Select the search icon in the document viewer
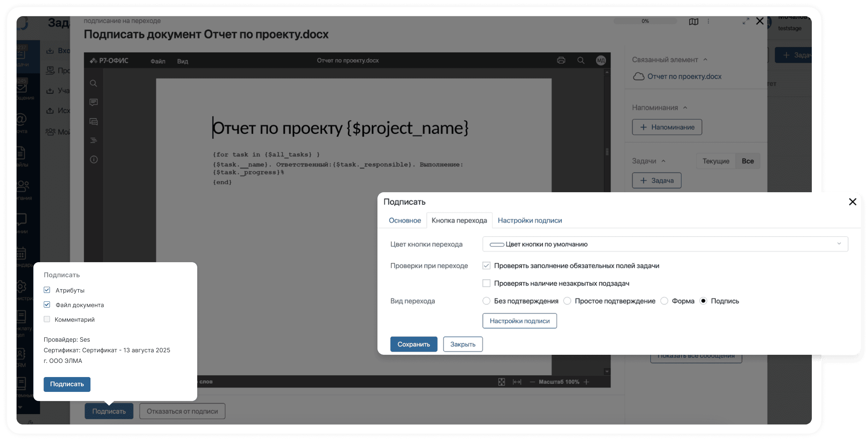The image size is (868, 441). click(x=581, y=60)
